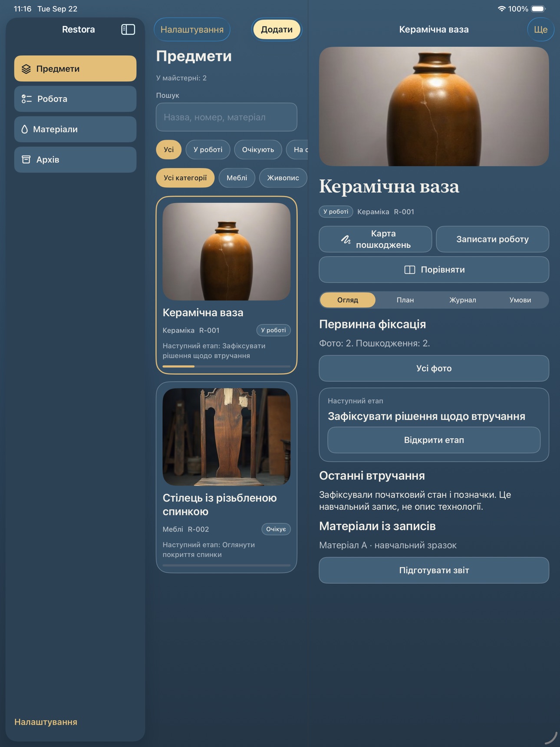This screenshot has width=560, height=747.
Task: Click the archive box icon beside Архів
Action: (x=26, y=159)
